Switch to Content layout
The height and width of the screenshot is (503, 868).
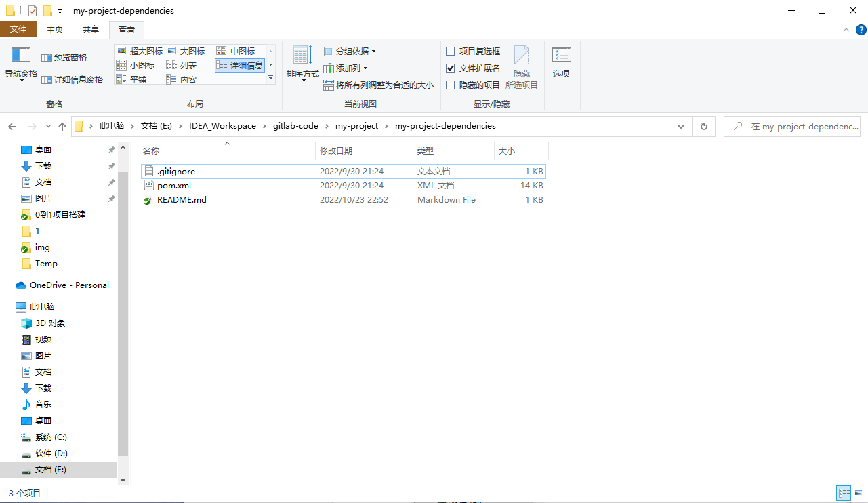click(x=182, y=79)
